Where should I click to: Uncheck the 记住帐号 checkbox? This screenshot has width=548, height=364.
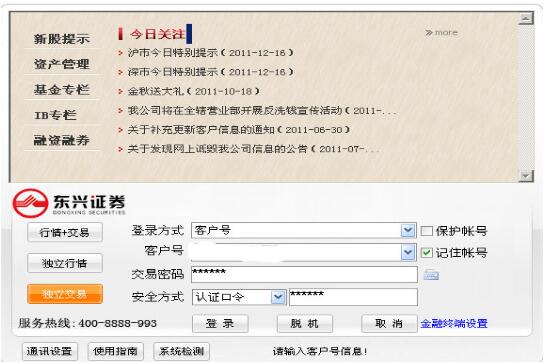427,253
